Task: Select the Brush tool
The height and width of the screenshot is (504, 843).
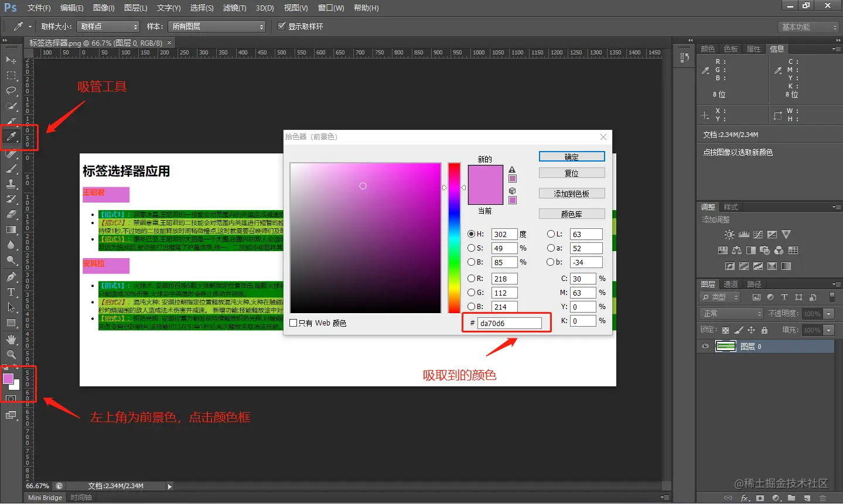Action: point(11,169)
